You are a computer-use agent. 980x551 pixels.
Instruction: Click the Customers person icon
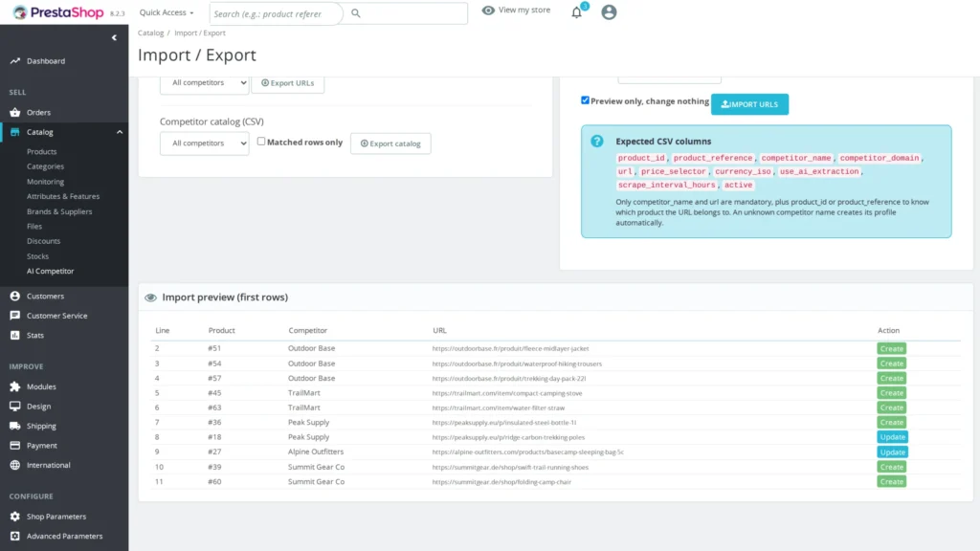(x=15, y=297)
